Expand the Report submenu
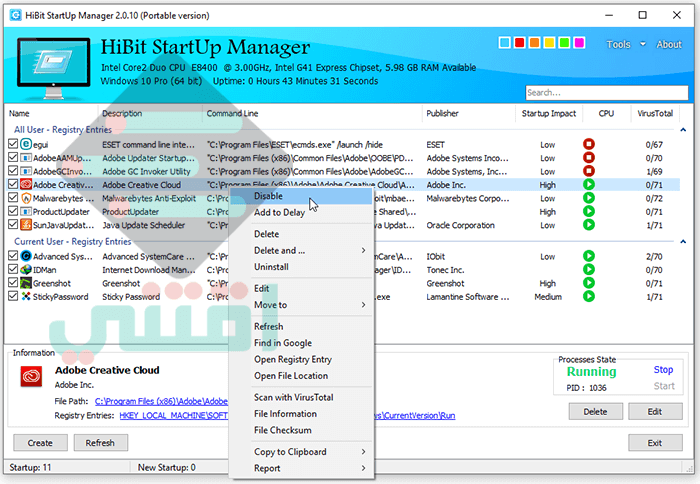Viewport: 700px width, 484px height. pyautogui.click(x=363, y=468)
